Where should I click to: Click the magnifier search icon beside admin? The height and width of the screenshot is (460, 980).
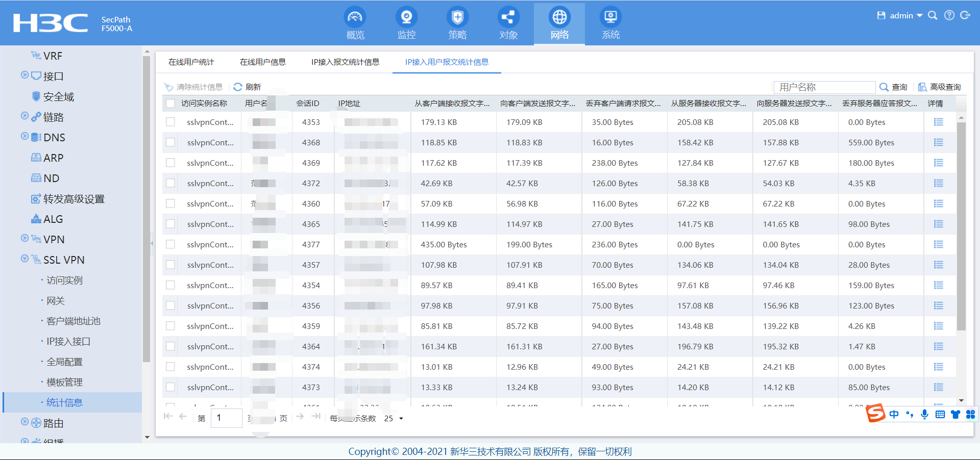click(x=933, y=15)
